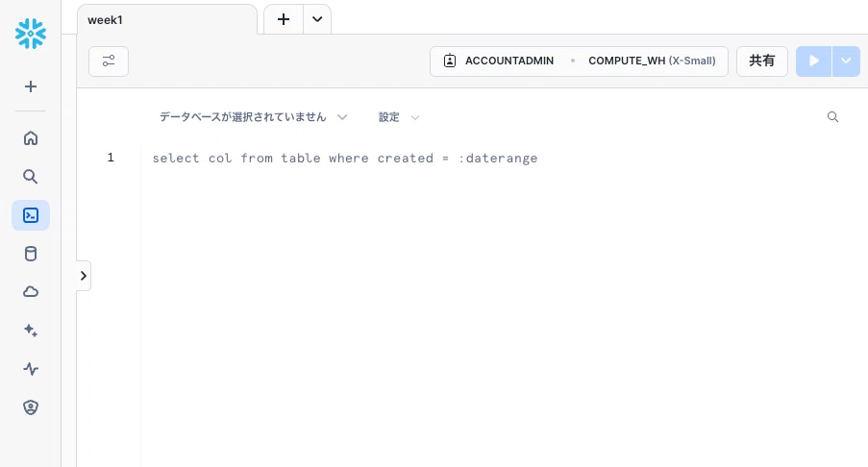Open the Home icon in sidebar
Image resolution: width=868 pixels, height=467 pixels.
pos(31,137)
